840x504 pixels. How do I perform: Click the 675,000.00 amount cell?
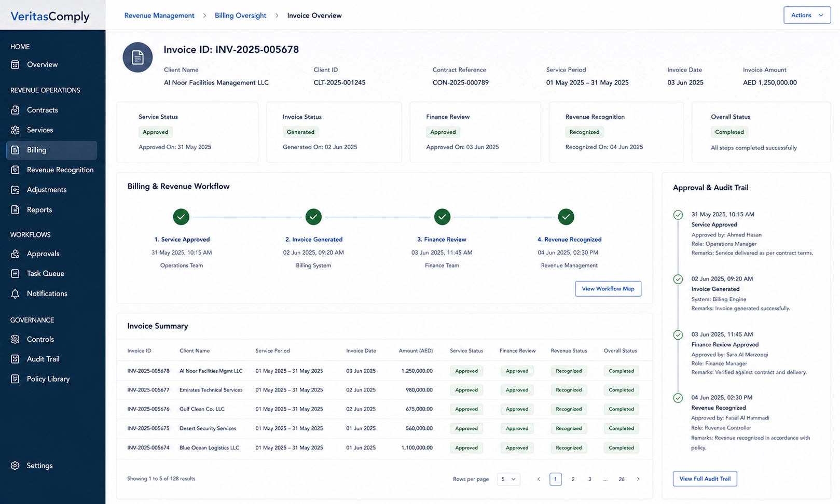419,409
